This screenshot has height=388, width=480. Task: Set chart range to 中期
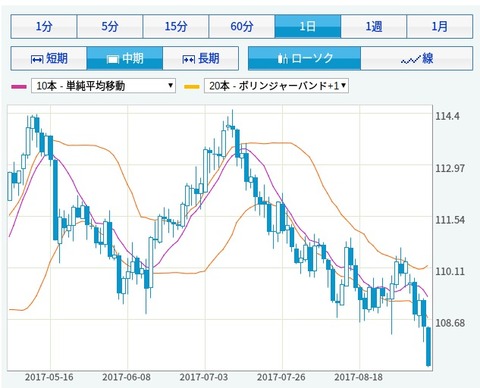pyautogui.click(x=125, y=59)
